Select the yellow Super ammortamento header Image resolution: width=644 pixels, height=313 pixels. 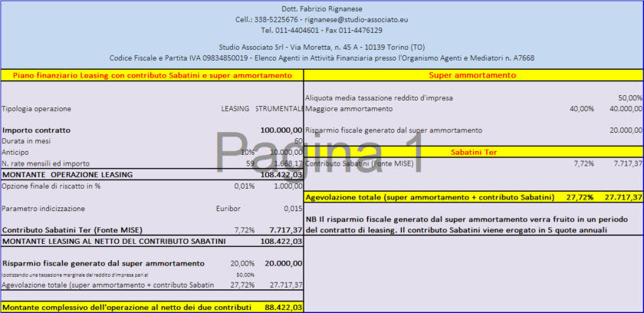473,75
